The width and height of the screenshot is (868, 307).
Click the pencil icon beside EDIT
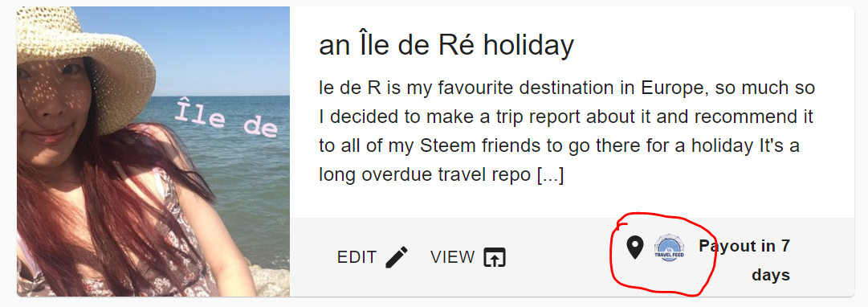(397, 257)
